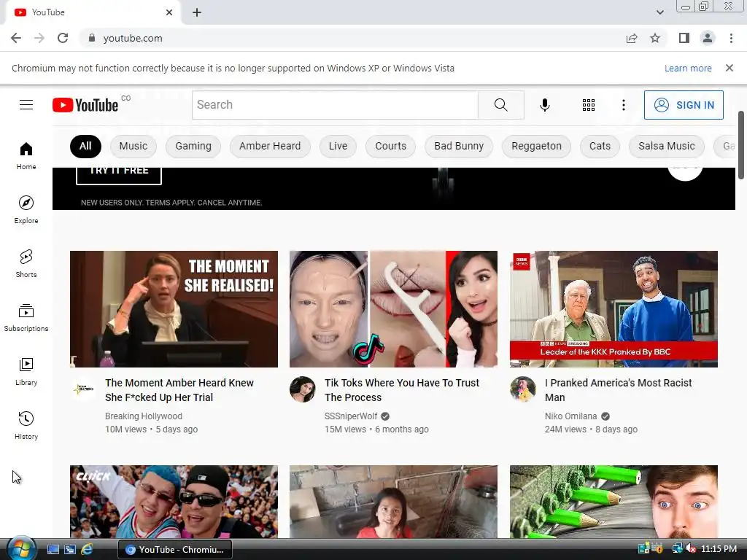Click SSSniperWolf channel avatar
This screenshot has height=560, width=747.
(x=303, y=389)
